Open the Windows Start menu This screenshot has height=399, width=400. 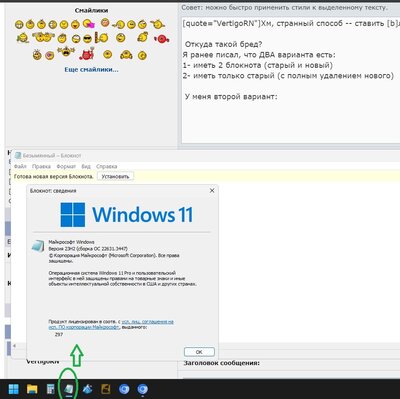point(14,389)
